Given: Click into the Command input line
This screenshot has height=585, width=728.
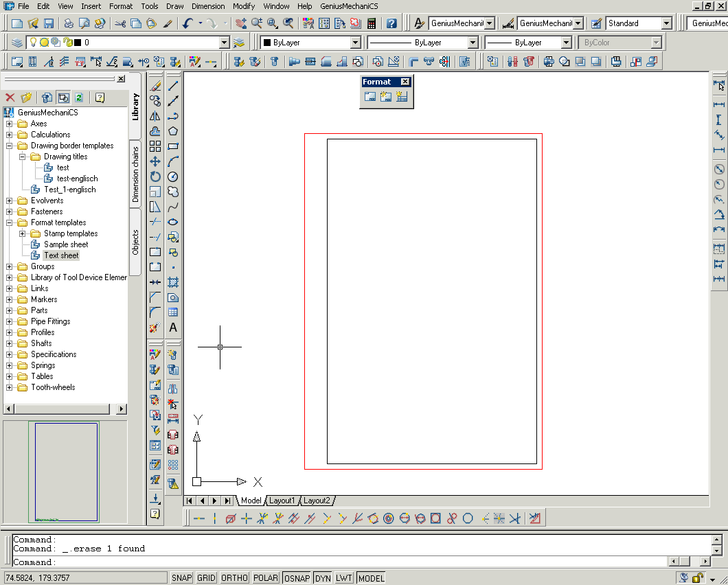Looking at the screenshot, I should 339,562.
